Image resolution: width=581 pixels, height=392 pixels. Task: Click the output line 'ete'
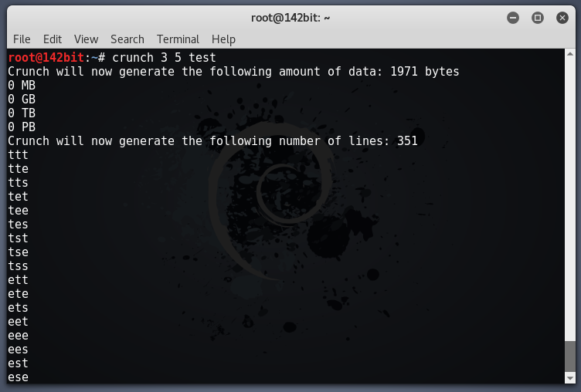point(19,293)
